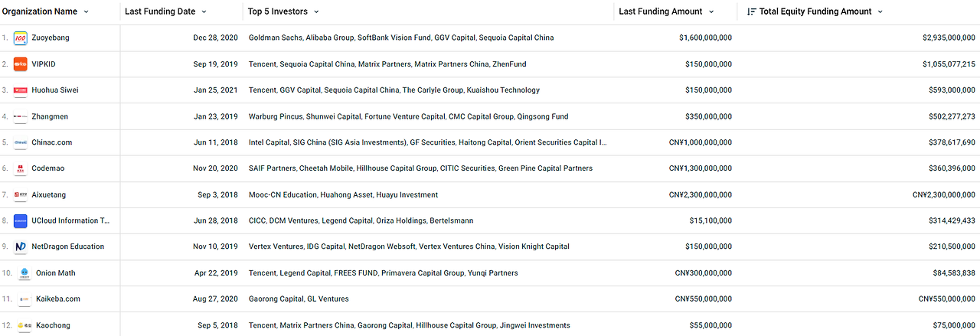Click the orange VIPKID logo icon
980x336 pixels.
click(x=21, y=64)
